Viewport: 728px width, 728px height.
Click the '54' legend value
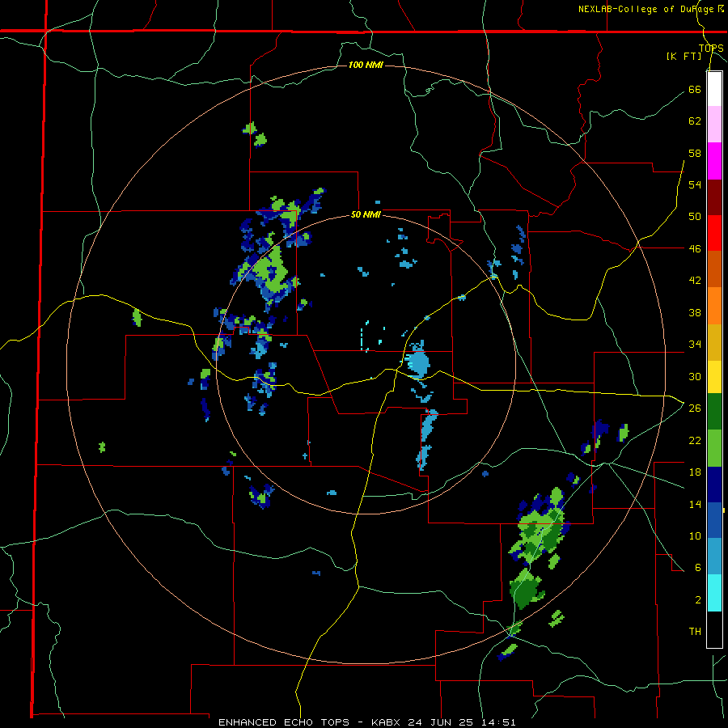pyautogui.click(x=695, y=184)
